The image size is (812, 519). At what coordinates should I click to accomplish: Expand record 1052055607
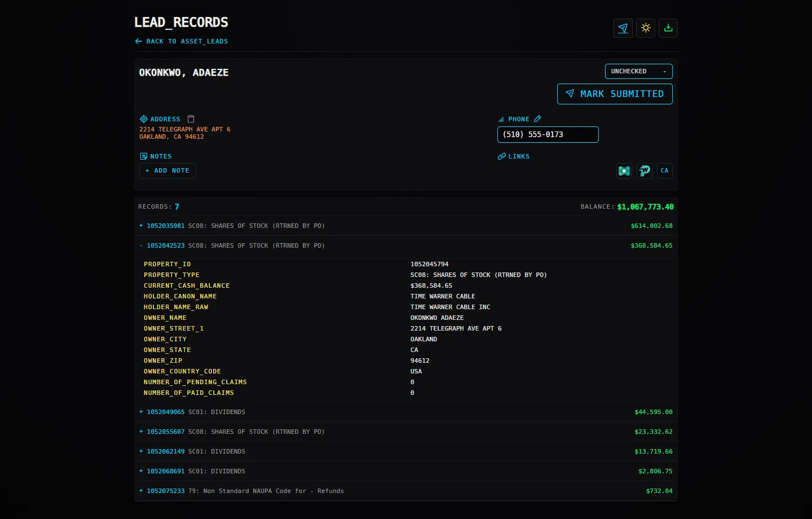406,432
